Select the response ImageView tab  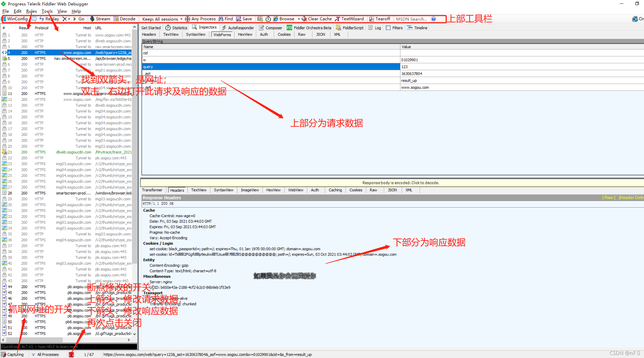pos(250,190)
